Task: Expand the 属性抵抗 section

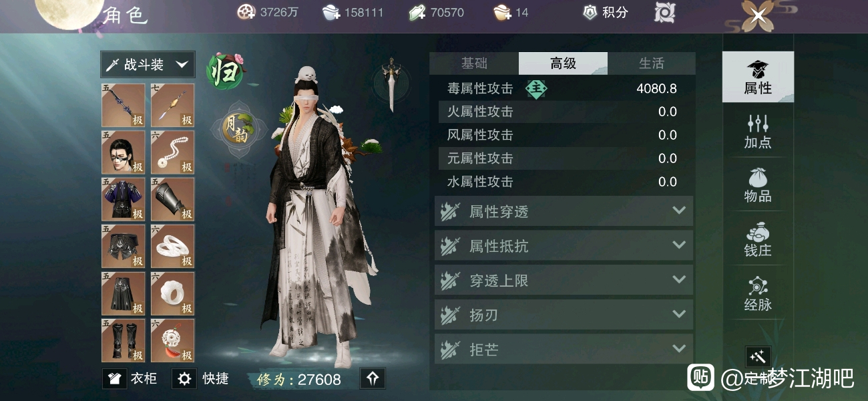Action: tap(564, 246)
